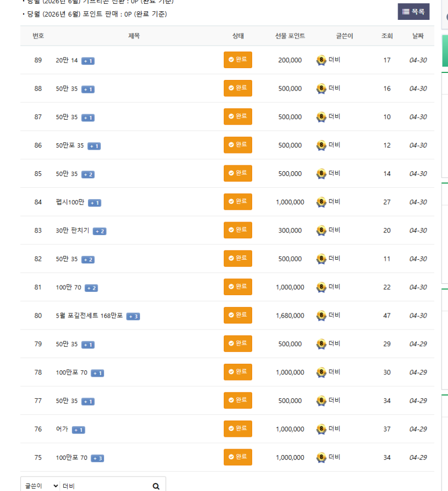448x491 pixels.
Task: Click 선물 포인트 column header
Action: [x=290, y=36]
